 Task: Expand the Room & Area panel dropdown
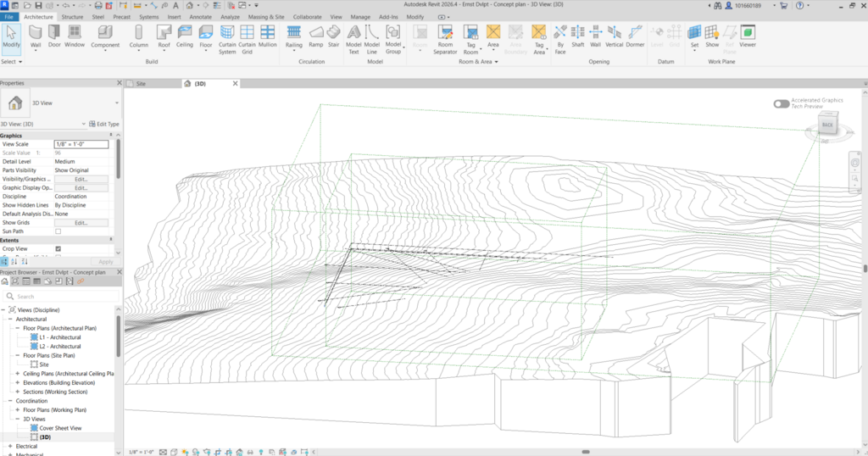pyautogui.click(x=478, y=62)
